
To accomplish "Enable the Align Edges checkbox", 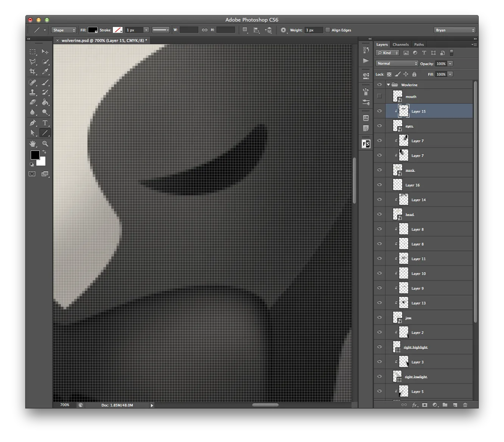I will point(328,30).
